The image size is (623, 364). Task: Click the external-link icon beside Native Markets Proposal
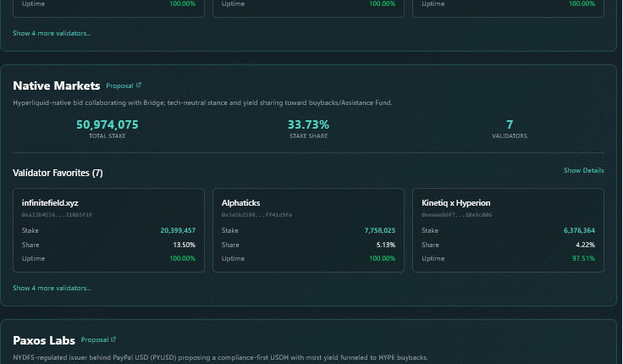click(139, 85)
